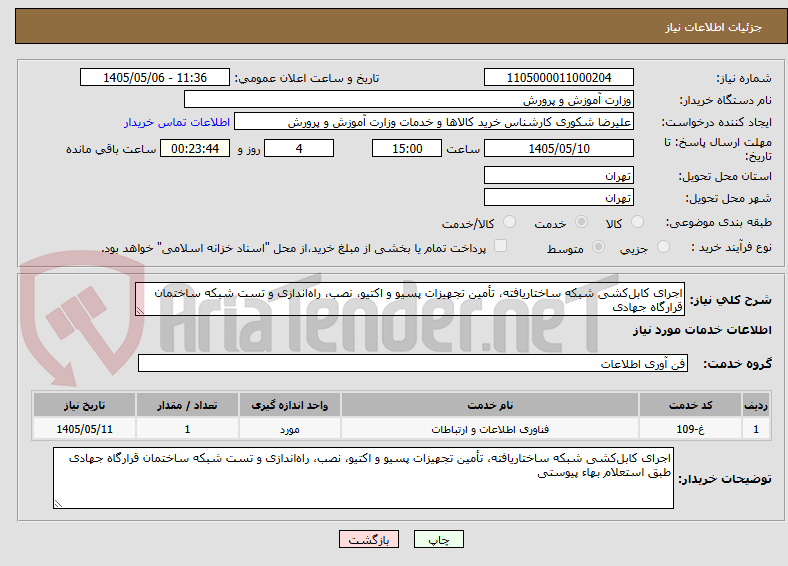Click the نوع فرآیند خرید label
This screenshot has height=566, width=788.
click(x=731, y=247)
